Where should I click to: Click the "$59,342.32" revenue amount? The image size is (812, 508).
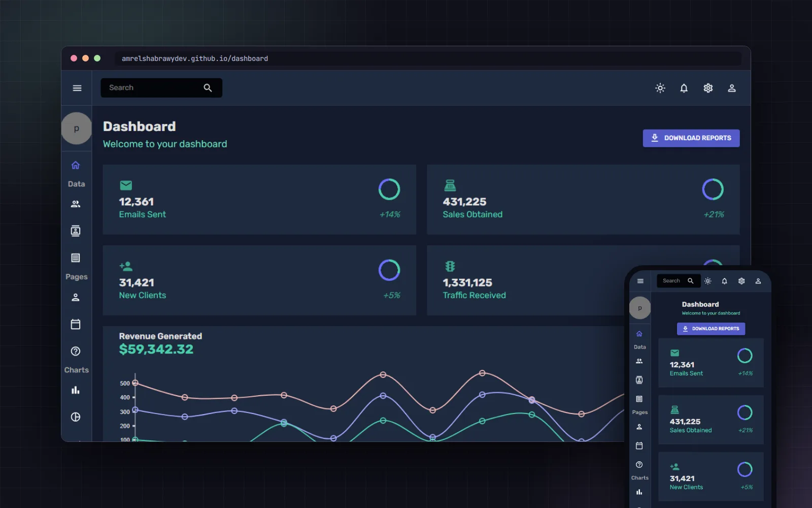(156, 349)
